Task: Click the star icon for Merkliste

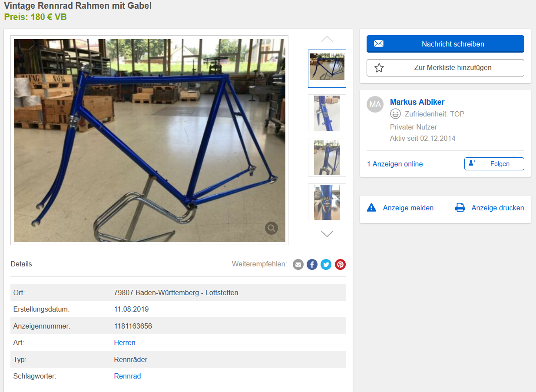Action: click(379, 68)
